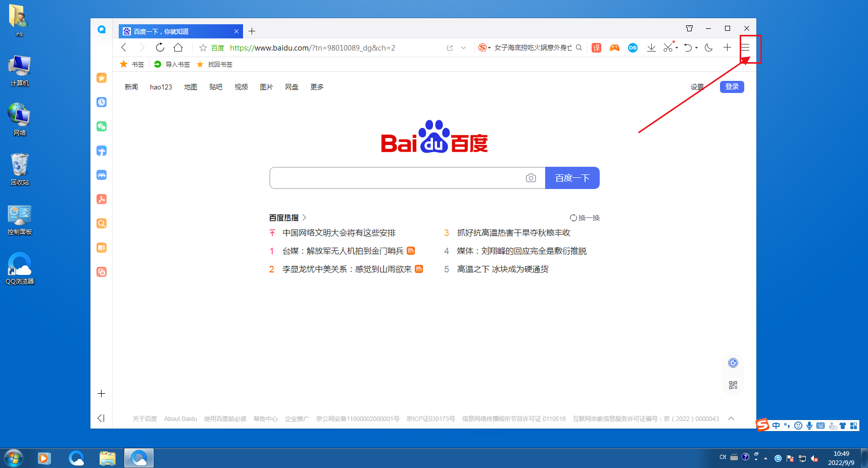The width and height of the screenshot is (868, 468).
Task: Toggle night mode with moon icon
Action: pyautogui.click(x=709, y=48)
